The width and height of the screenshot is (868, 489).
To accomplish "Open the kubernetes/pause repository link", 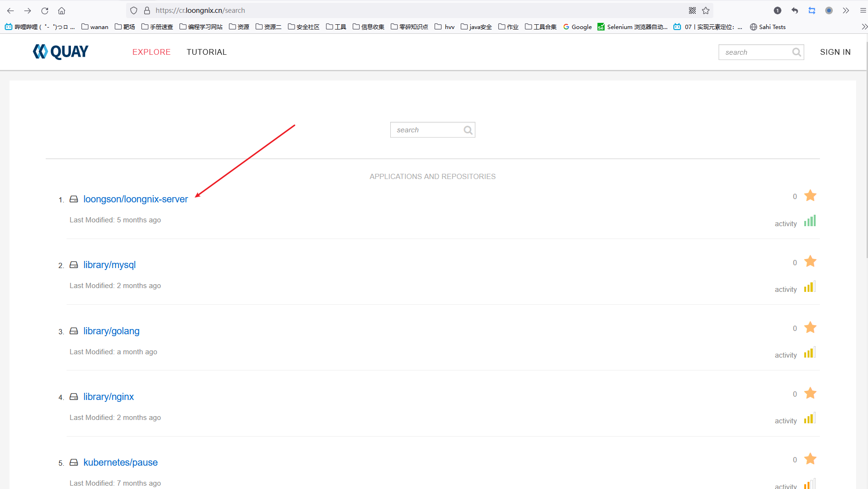I will click(x=120, y=462).
